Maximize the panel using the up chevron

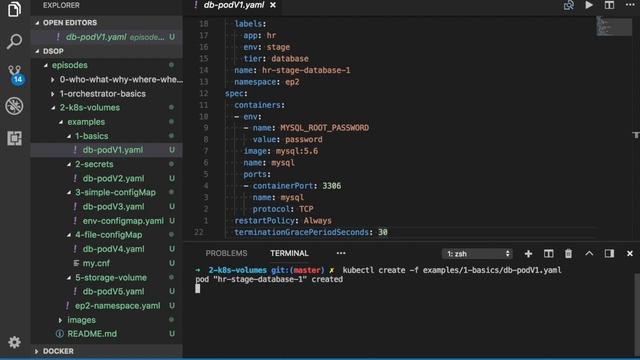tap(589, 253)
